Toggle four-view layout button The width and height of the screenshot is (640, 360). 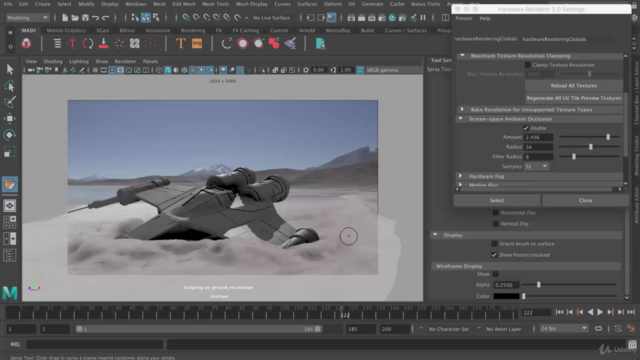10,222
